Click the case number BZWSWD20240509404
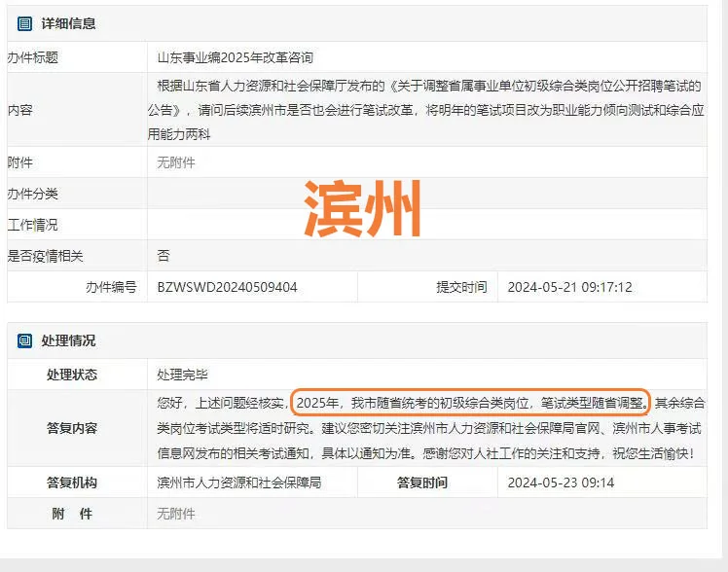Viewport: 728px width, 572px height. tap(227, 287)
